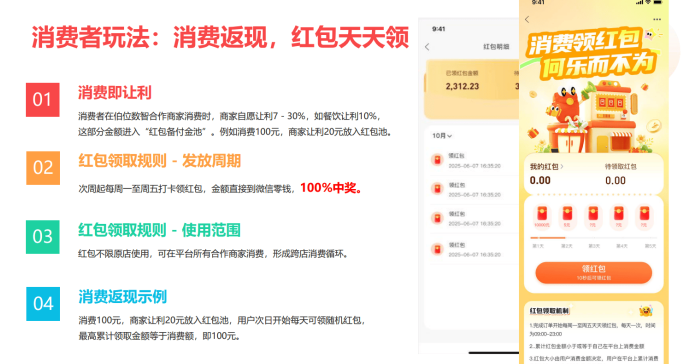Tap the red envelope icon for 第2天

[x=567, y=213]
